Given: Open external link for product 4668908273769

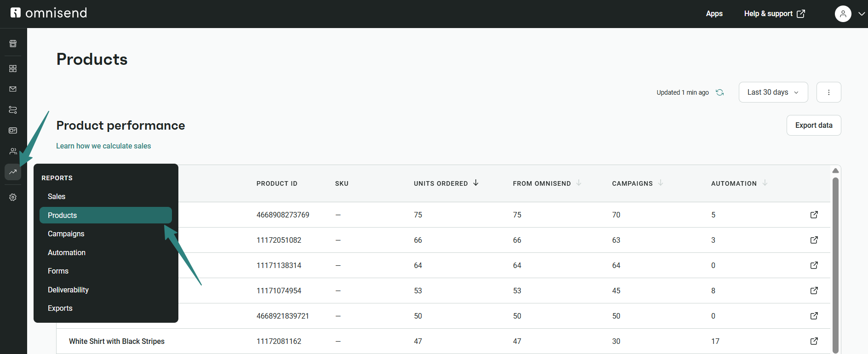Looking at the screenshot, I should (814, 215).
